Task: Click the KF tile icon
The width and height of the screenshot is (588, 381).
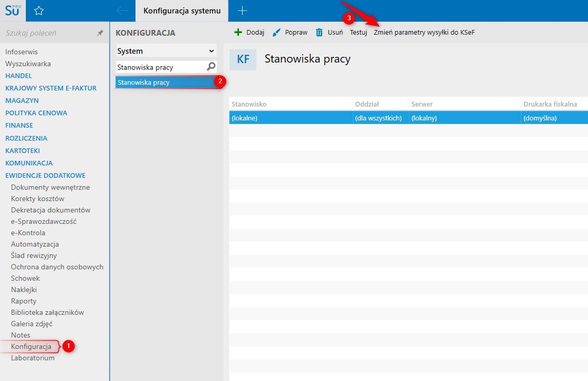Action: pyautogui.click(x=243, y=59)
